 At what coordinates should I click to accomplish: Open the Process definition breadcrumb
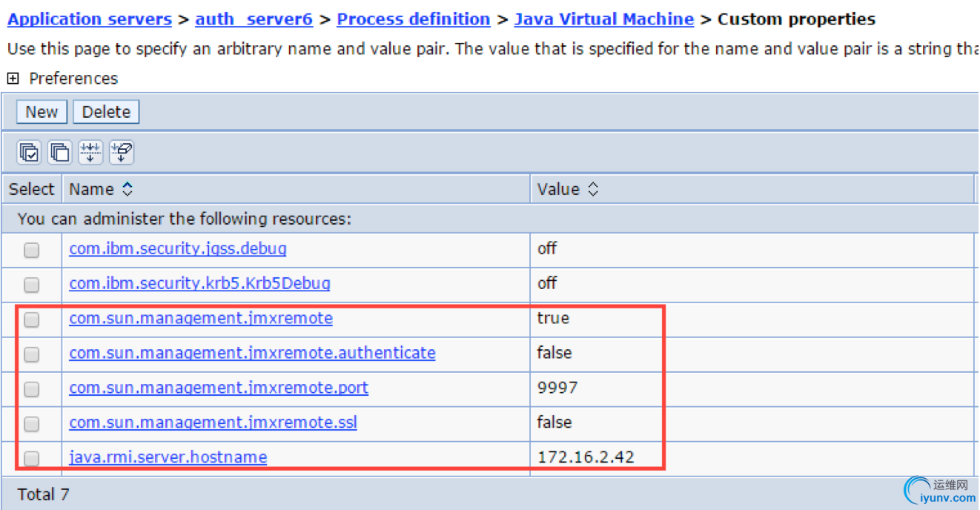pos(413,19)
